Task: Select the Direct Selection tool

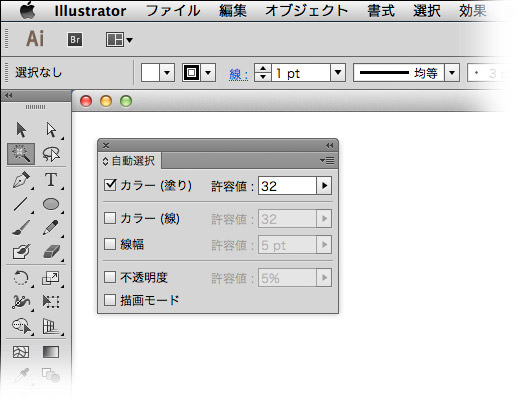Action: [x=51, y=130]
